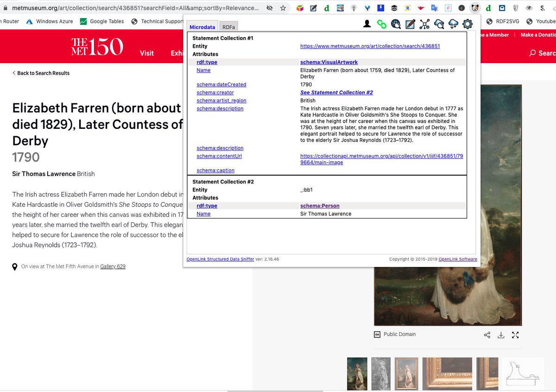Image resolution: width=556 pixels, height=392 pixels.
Task: Click the black person silhouette icon in Sniffer popup
Action: point(367,24)
